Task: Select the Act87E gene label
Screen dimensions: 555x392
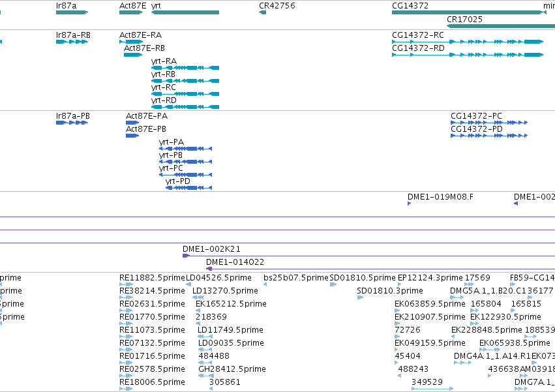Action: pos(133,6)
